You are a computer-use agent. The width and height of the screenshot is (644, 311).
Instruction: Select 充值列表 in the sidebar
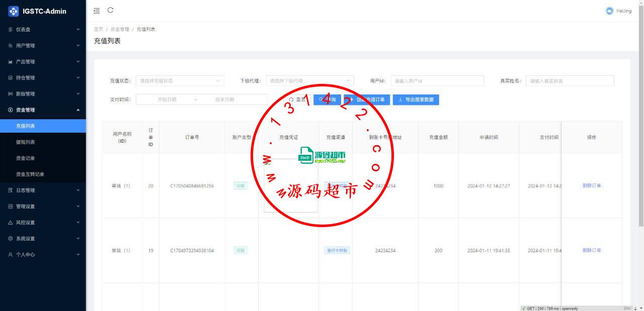(43, 126)
